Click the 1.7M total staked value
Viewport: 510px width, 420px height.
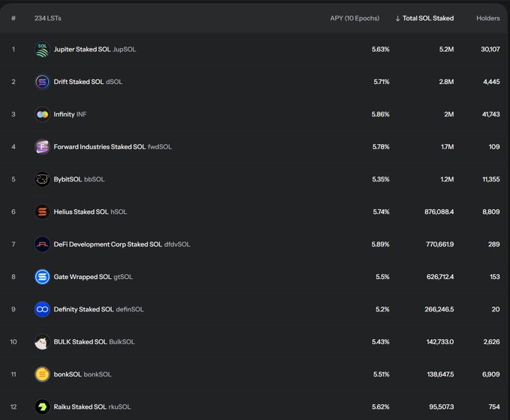[x=448, y=147]
